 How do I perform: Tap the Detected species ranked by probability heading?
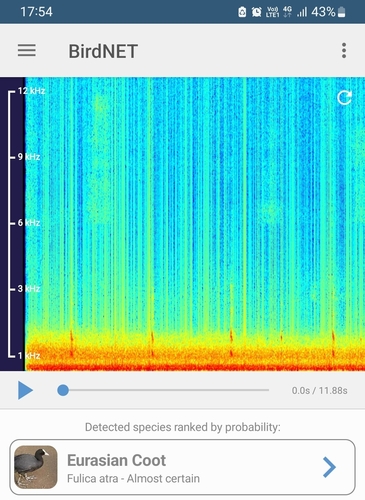point(183,427)
